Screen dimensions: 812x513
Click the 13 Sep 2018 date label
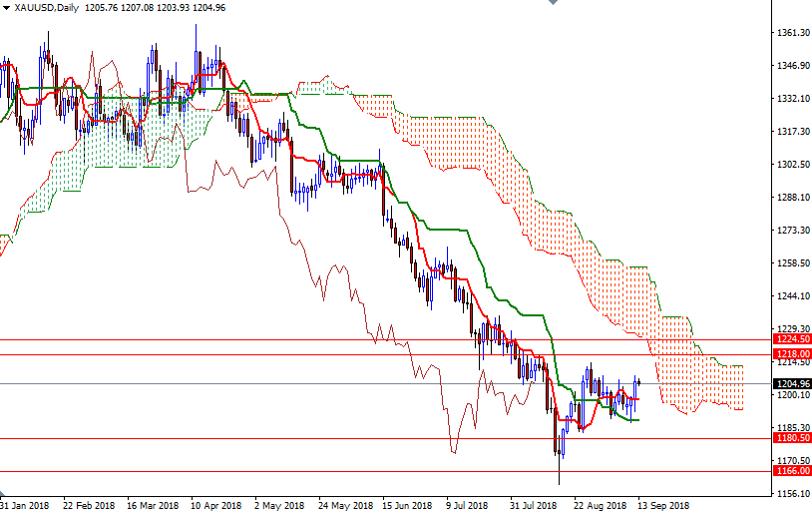coord(663,505)
